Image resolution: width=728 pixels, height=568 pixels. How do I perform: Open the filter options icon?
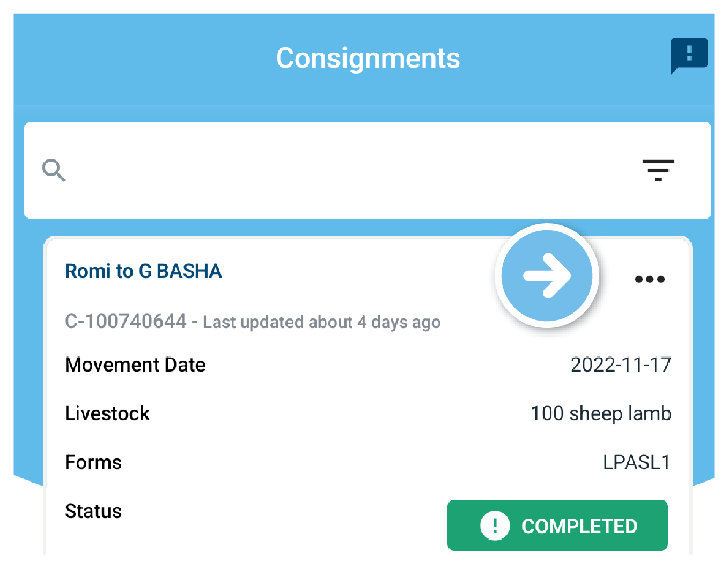click(x=658, y=171)
